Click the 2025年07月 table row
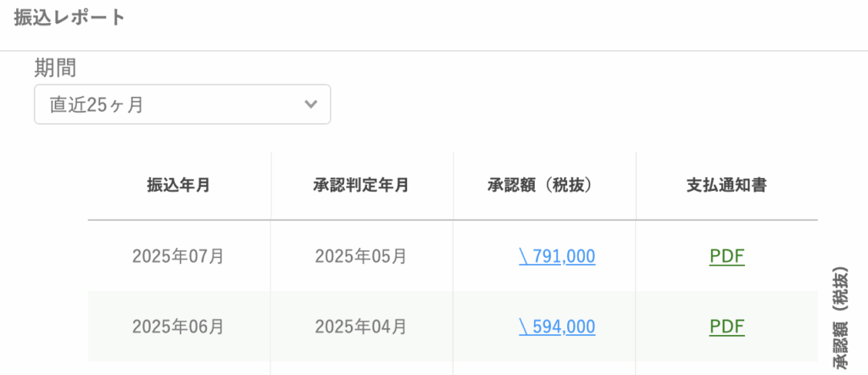This screenshot has width=868, height=375. pos(453,256)
